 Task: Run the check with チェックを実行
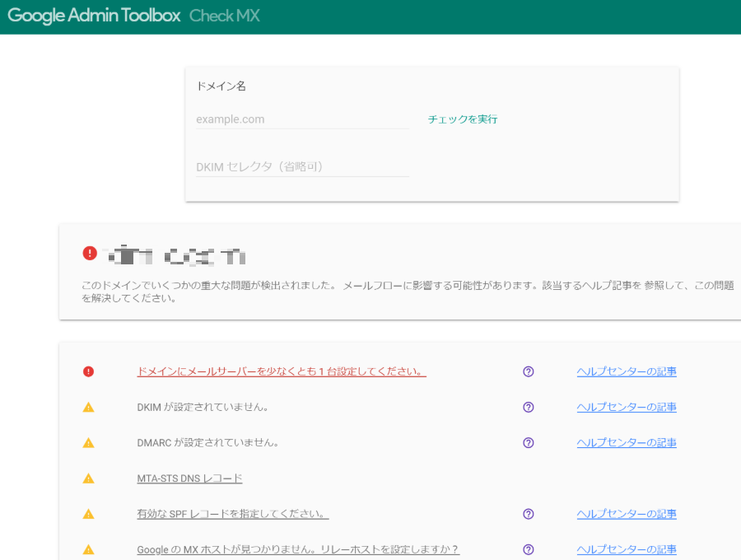tap(462, 119)
